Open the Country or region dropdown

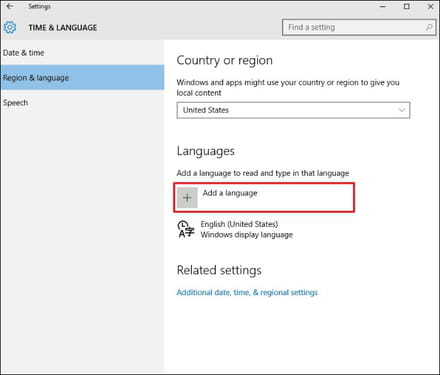coord(293,110)
